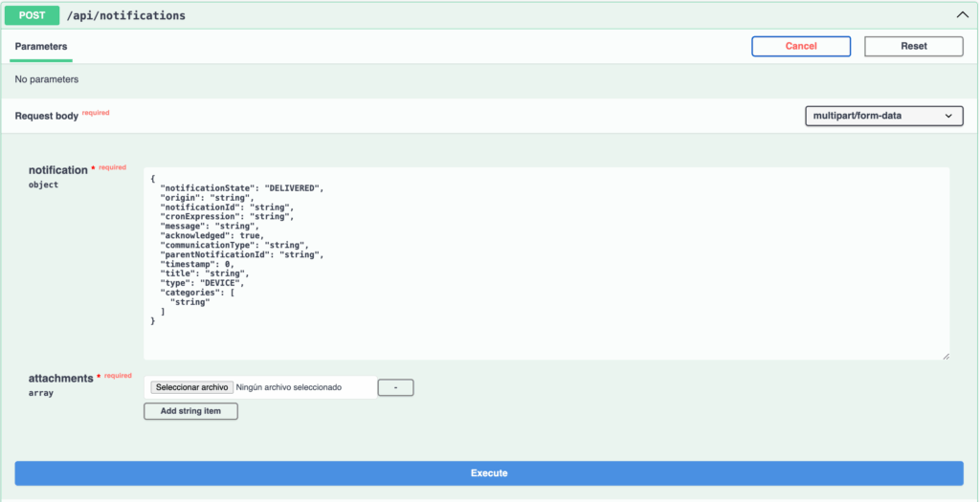Open the multipart/form-data content type dropdown
The width and height of the screenshot is (980, 502).
(883, 116)
